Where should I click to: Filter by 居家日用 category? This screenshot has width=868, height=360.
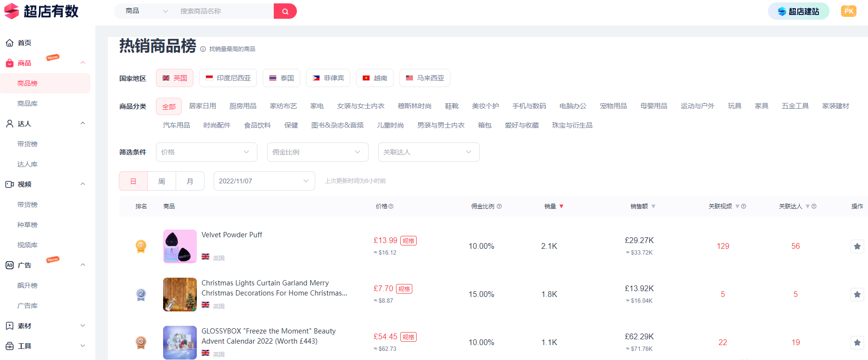coord(203,106)
